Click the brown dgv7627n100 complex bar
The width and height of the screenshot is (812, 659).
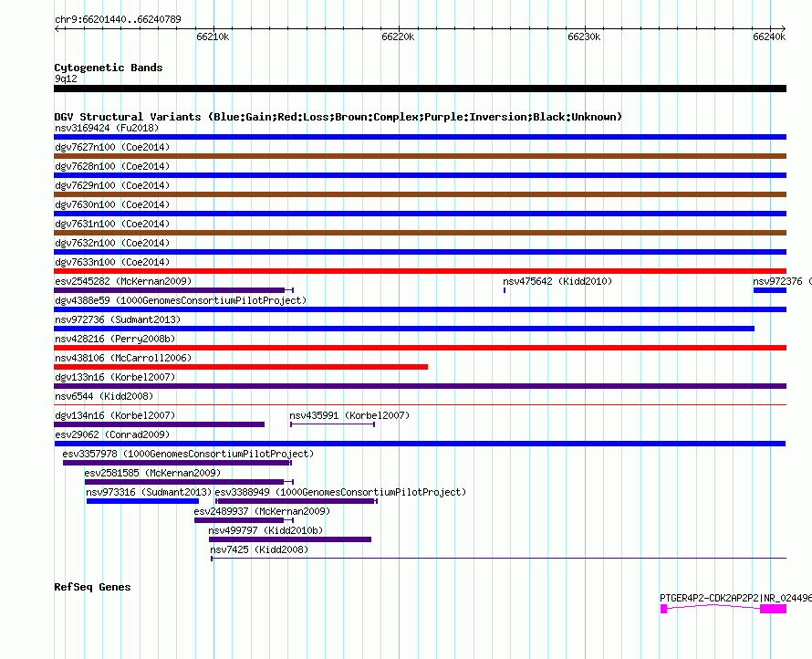tap(420, 156)
